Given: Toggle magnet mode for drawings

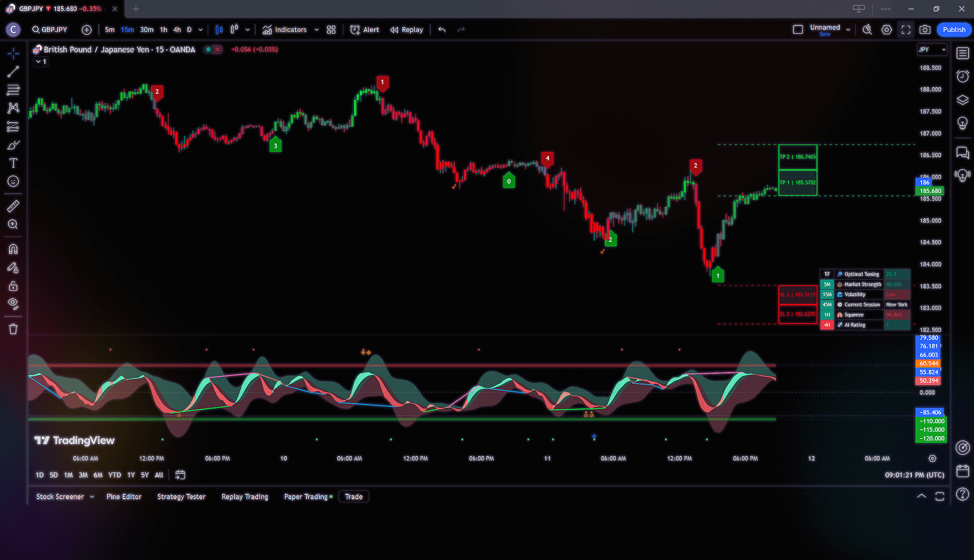Looking at the screenshot, I should coord(13,249).
